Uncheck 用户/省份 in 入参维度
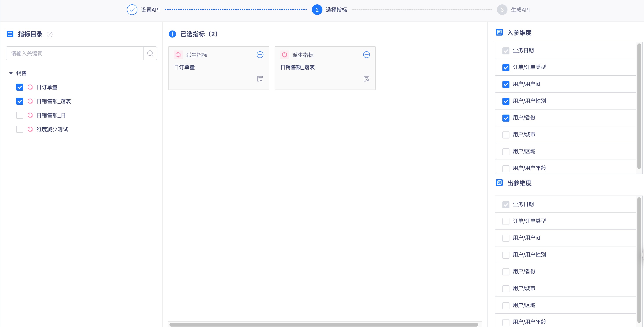 [506, 118]
